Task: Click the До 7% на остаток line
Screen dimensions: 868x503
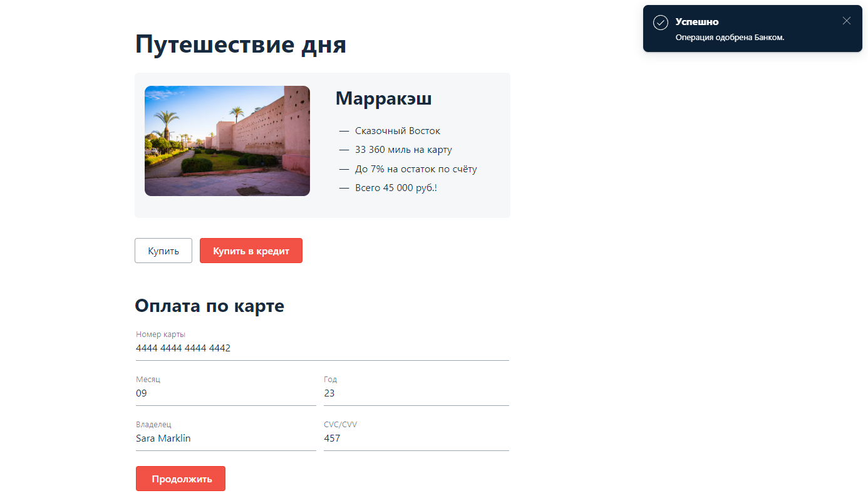Action: coord(415,169)
